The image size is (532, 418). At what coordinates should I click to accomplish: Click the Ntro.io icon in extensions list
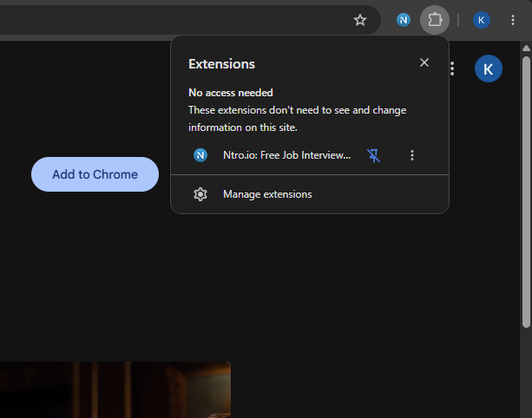200,155
